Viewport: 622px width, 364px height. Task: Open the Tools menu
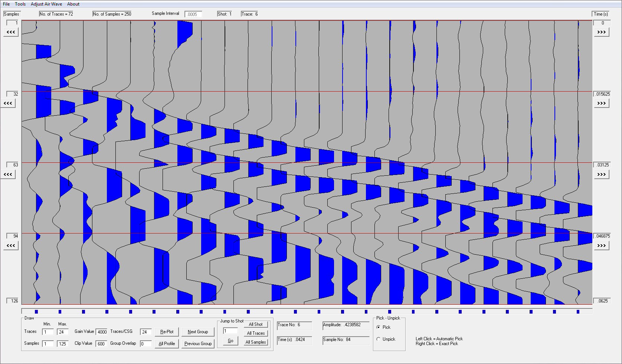(20, 4)
